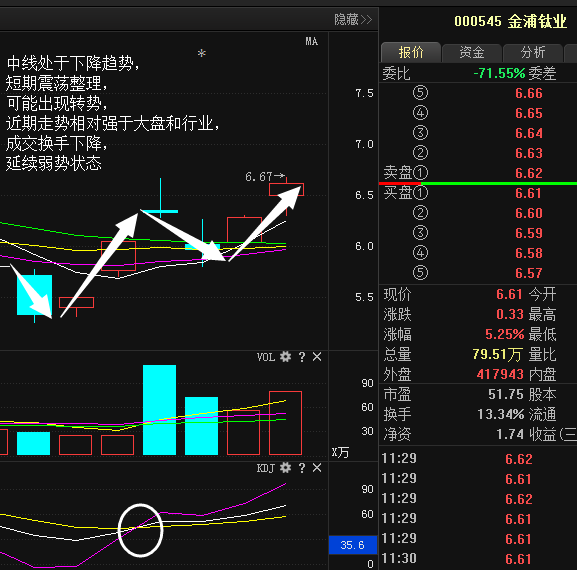Click the MA indicator label
Image resolution: width=577 pixels, height=570 pixels.
[311, 41]
